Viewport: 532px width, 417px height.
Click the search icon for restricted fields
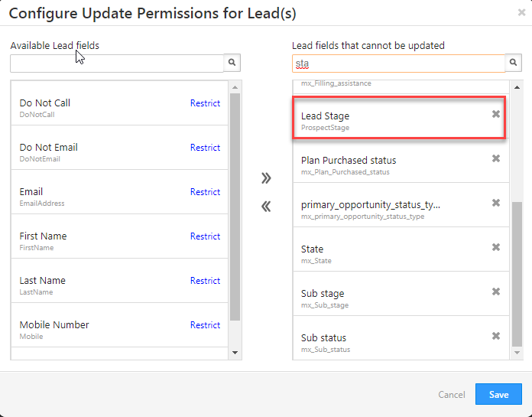pos(514,64)
